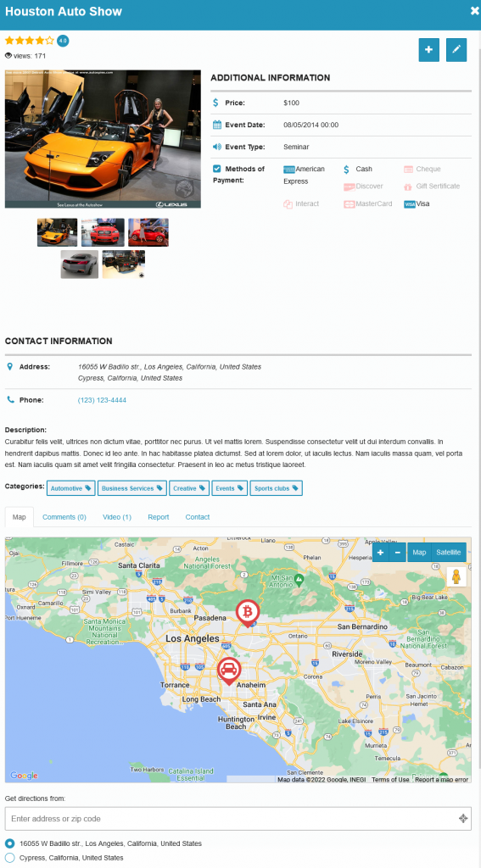Click the plus add button near title
481x868 pixels.
(429, 50)
